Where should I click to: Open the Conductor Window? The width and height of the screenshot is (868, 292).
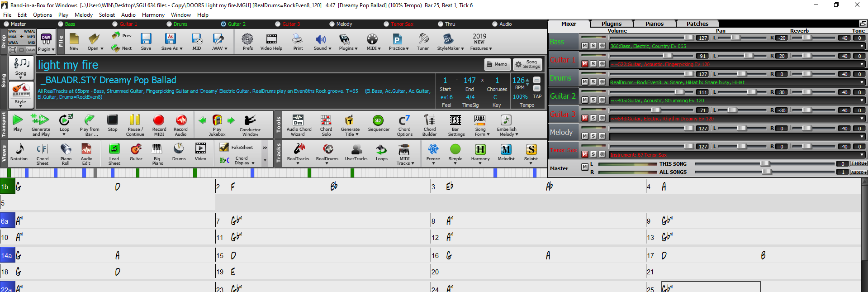250,124
